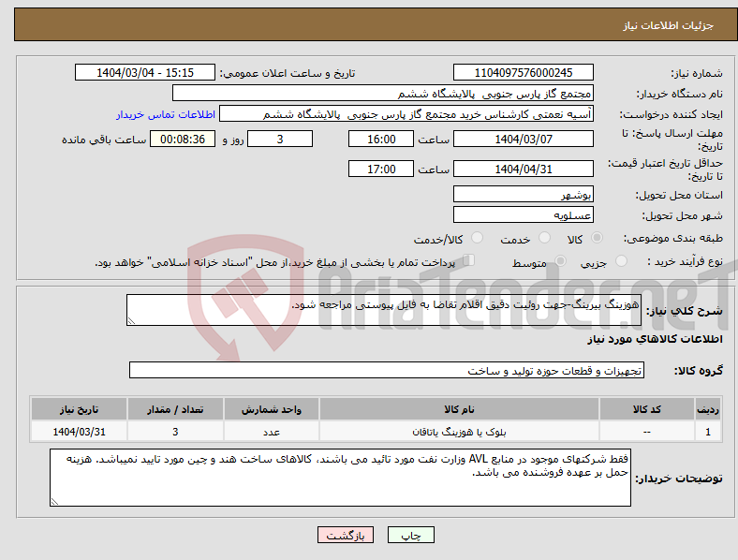The height and width of the screenshot is (560, 738).
Task: Click the resize handle of description textarea
Action: 131,321
